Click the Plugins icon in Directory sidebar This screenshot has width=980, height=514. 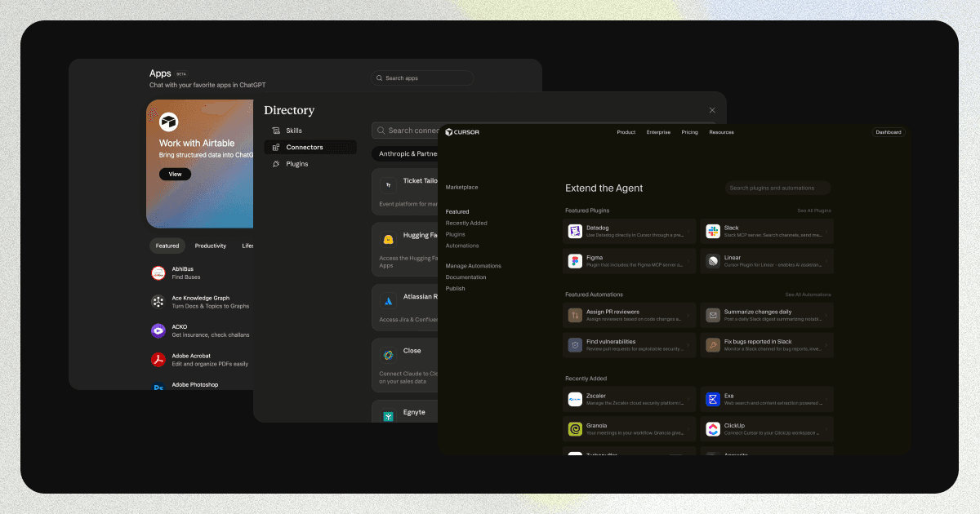276,164
